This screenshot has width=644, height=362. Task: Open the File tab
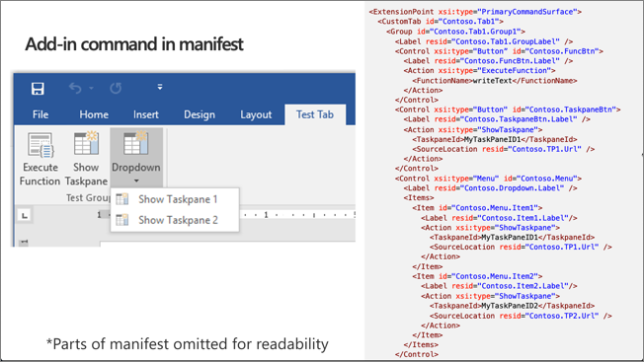(x=40, y=114)
